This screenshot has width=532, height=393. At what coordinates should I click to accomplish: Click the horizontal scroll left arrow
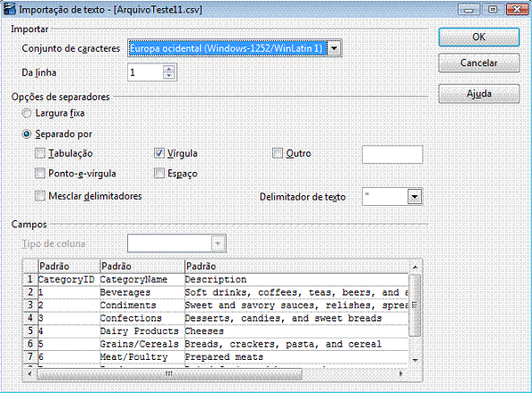pos(30,373)
